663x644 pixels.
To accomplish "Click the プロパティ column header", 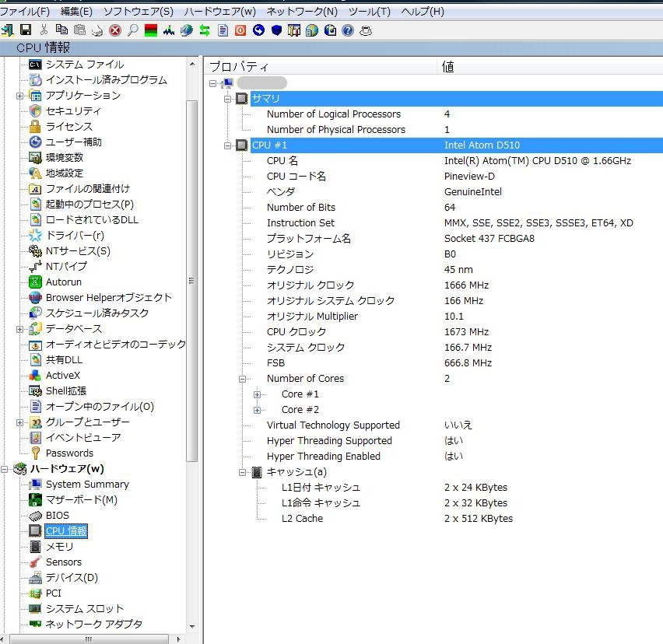I will pos(240,67).
